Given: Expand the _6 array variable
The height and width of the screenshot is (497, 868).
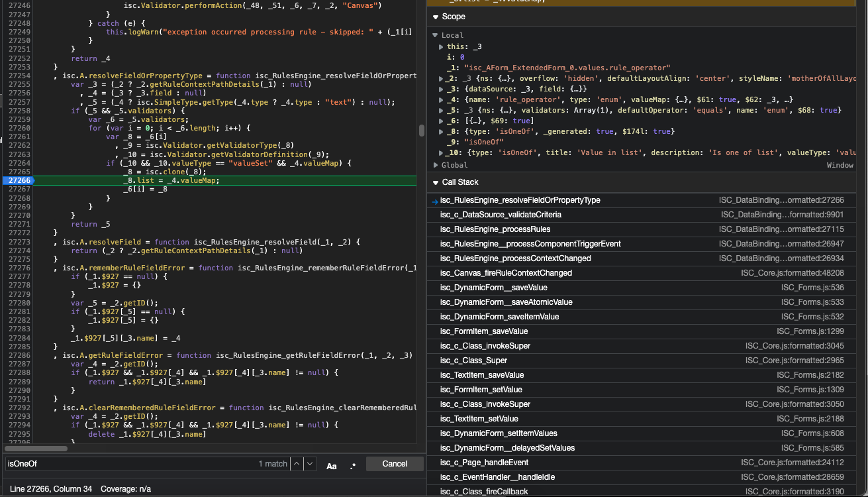Looking at the screenshot, I should pos(442,121).
